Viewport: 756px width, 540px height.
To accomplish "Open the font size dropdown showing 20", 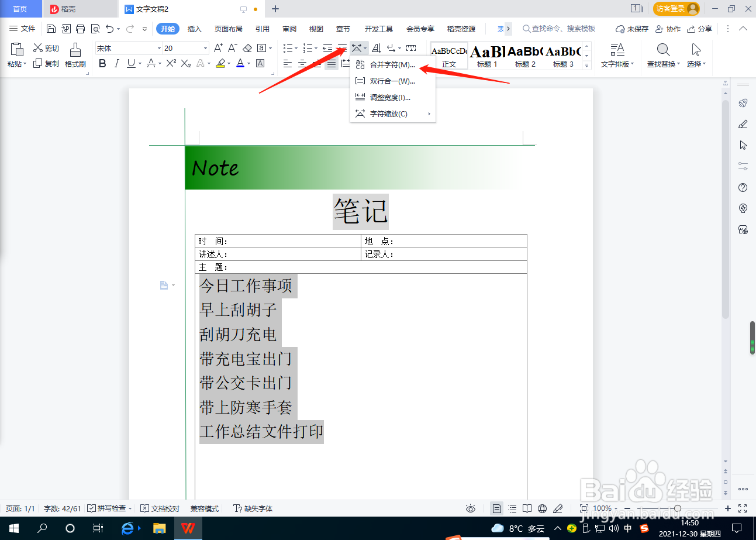I will coord(205,49).
